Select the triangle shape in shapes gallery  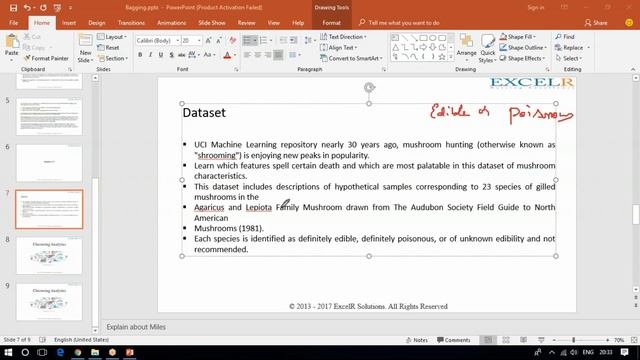tap(396, 48)
